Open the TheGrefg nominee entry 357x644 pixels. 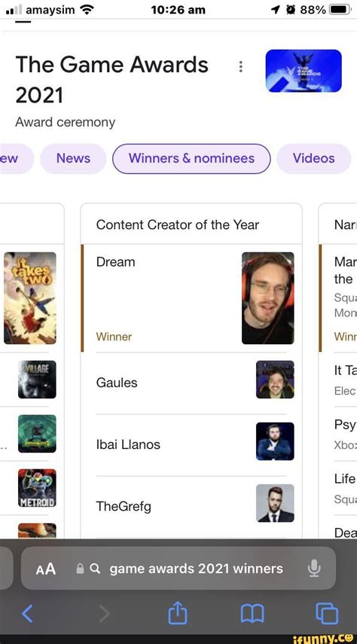pos(191,506)
